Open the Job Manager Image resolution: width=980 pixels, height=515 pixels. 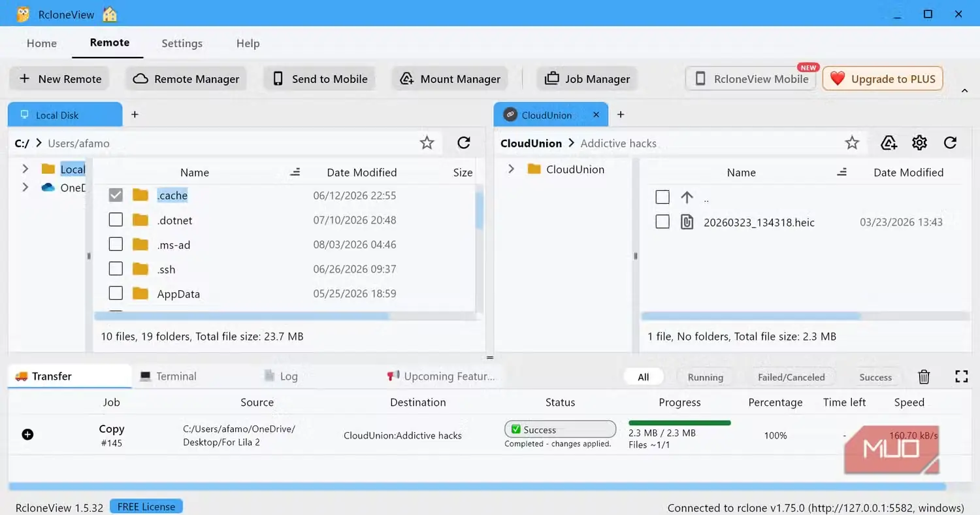click(x=587, y=79)
